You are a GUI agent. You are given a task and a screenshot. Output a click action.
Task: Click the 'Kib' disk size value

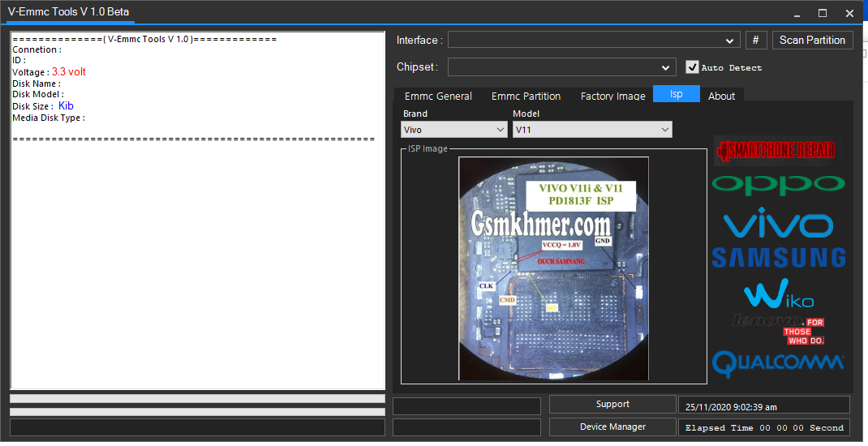point(66,105)
